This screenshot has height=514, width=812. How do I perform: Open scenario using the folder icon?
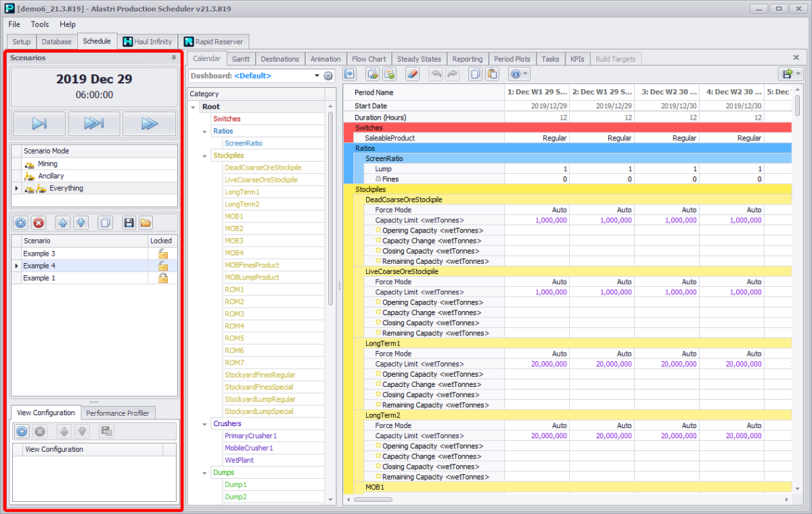coord(145,223)
